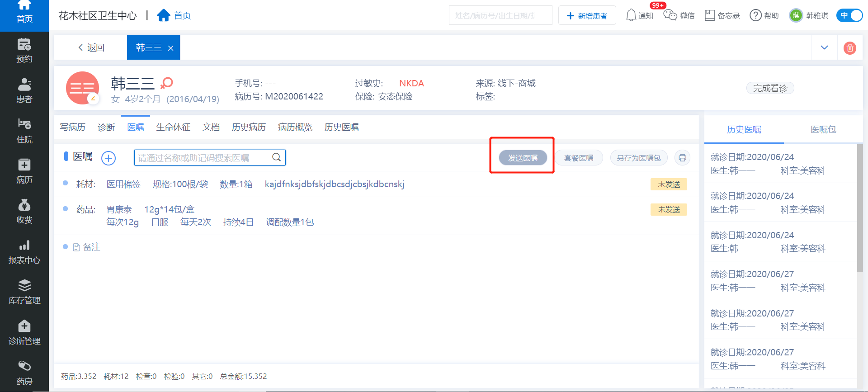The image size is (868, 392).
Task: Switch to 文档 tab
Action: point(211,128)
